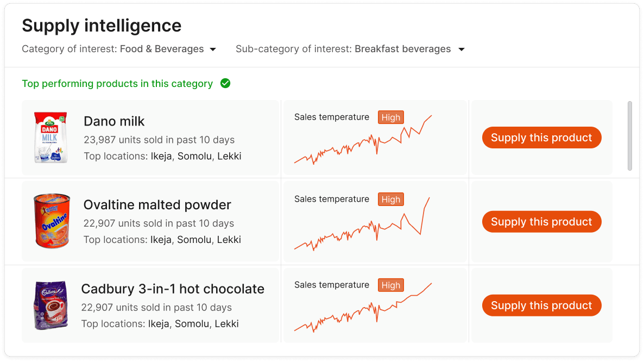Supply the Cadbury 3-in-1 hot chocolate

[x=541, y=305]
